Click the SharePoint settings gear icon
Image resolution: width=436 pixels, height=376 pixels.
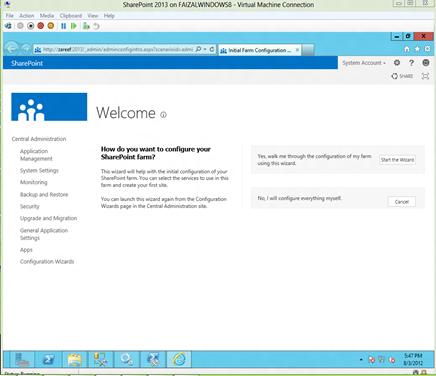pos(397,63)
